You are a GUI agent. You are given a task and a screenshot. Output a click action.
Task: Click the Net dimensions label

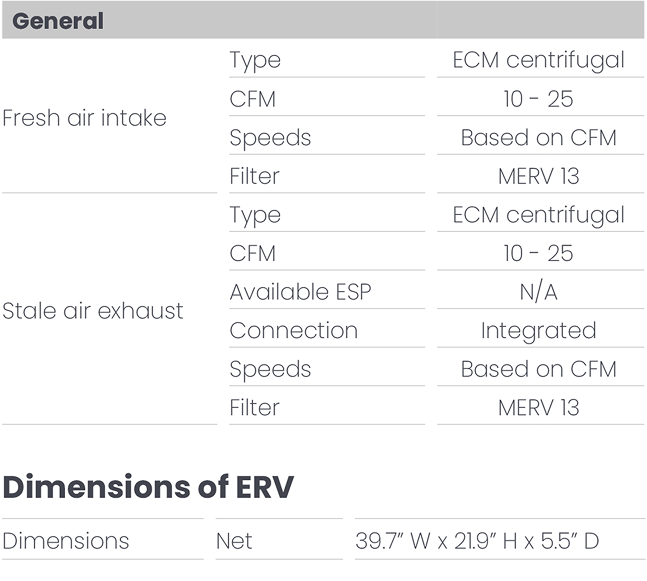(234, 541)
